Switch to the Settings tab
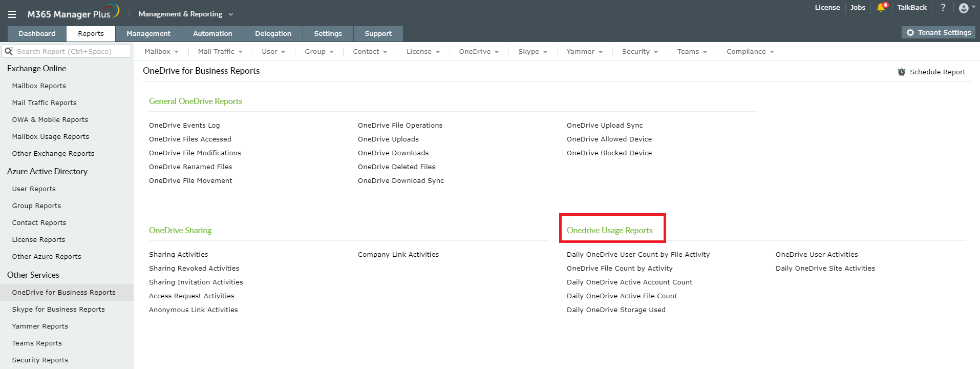The image size is (980, 369). [328, 34]
